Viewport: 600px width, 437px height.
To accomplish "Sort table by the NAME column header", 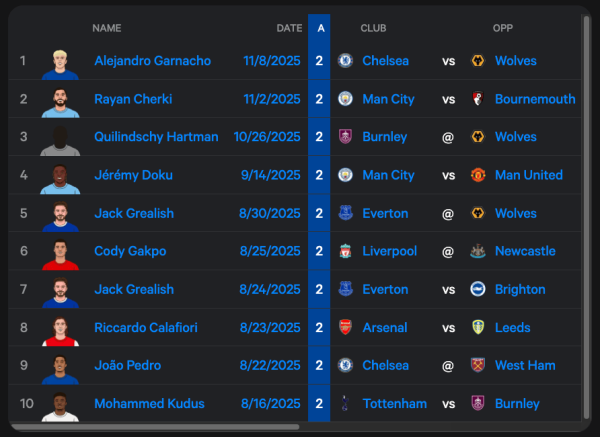I will click(x=107, y=28).
